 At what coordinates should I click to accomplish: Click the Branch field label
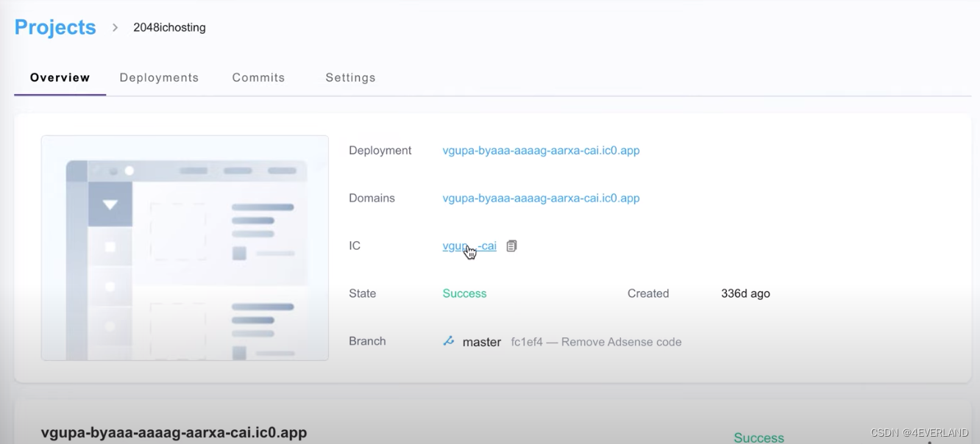pyautogui.click(x=367, y=341)
